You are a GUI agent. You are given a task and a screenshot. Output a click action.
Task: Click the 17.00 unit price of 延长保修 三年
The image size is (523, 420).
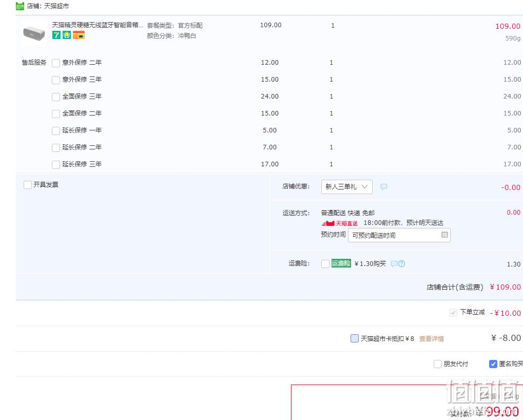tap(269, 164)
